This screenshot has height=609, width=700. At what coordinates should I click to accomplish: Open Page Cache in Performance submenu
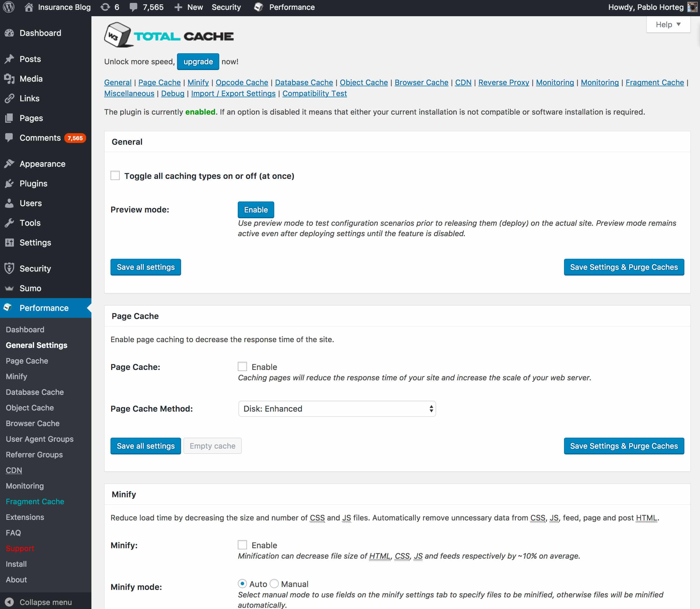click(27, 361)
